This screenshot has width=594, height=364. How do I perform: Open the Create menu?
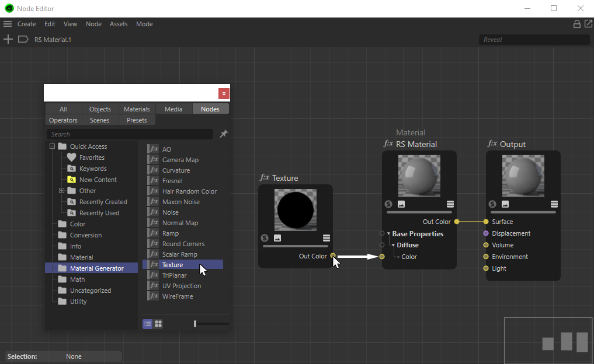click(x=26, y=24)
